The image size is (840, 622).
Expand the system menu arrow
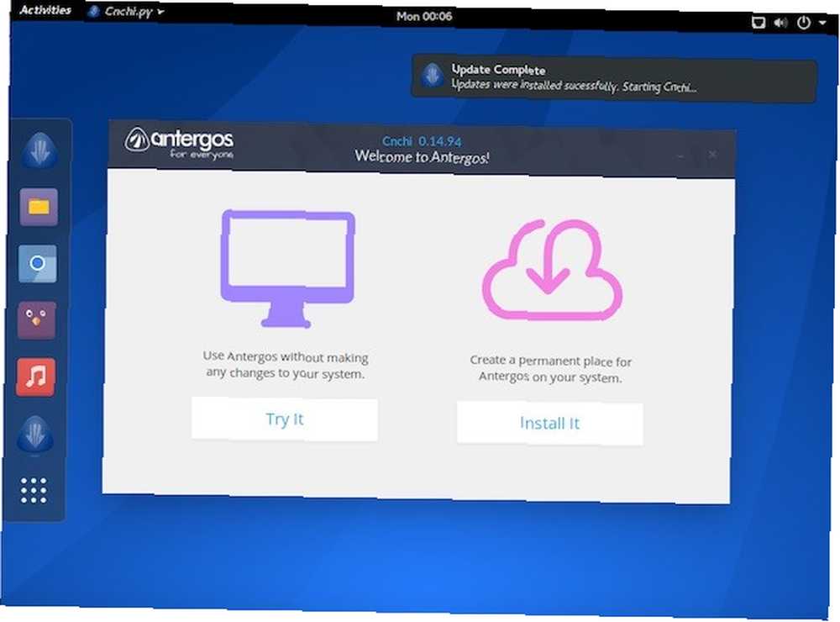[822, 23]
